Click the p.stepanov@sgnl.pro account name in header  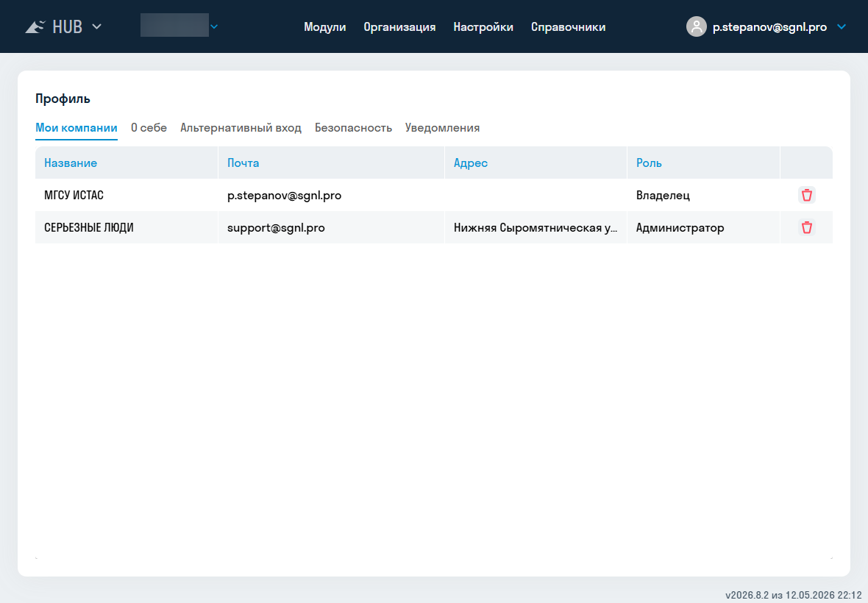coord(769,27)
